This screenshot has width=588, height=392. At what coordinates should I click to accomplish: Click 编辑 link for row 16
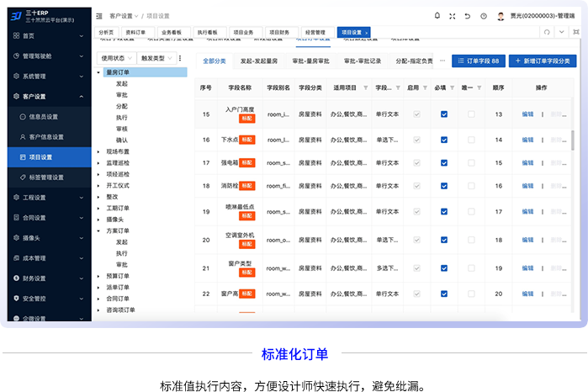[x=527, y=140]
